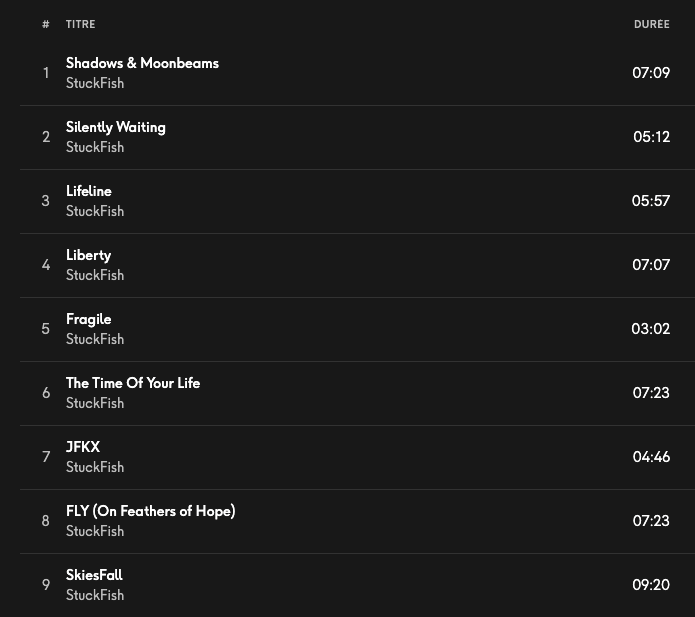Click the 09:20 duration of SkiesFall
695x617 pixels.
(x=651, y=585)
